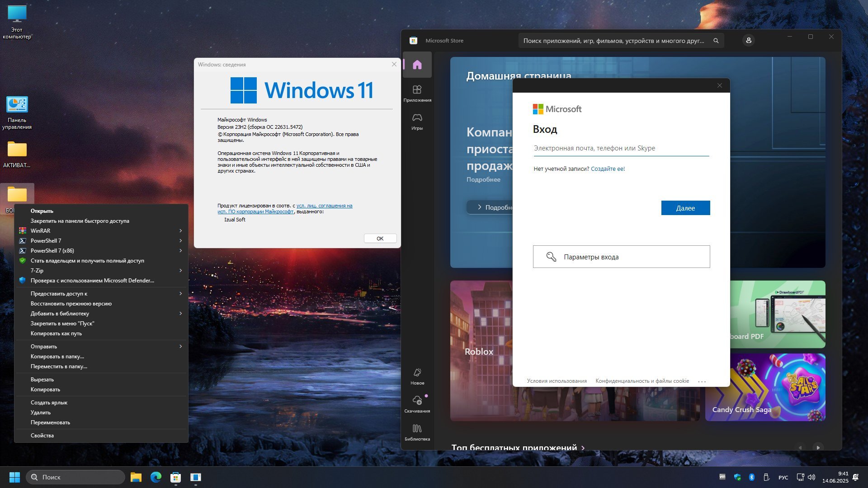
Task: Click the Далее button in sign-in
Action: pos(685,208)
